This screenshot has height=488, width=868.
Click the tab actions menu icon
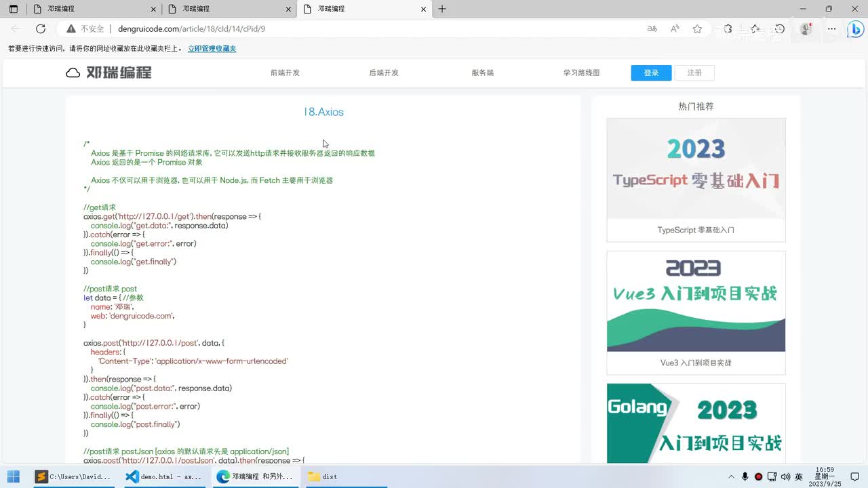pos(14,9)
